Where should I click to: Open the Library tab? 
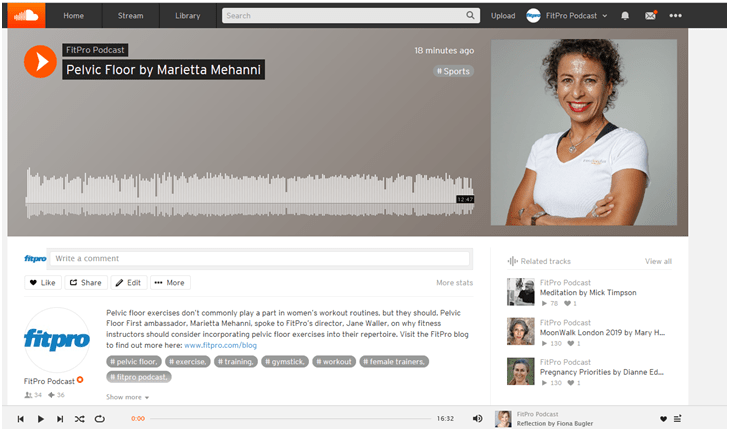[187, 15]
